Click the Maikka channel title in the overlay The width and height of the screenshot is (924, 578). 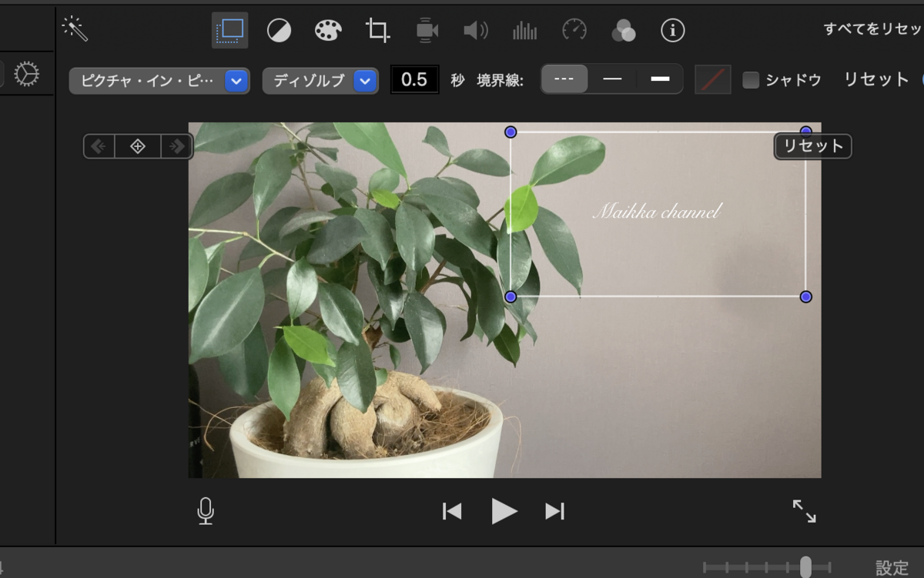(x=657, y=211)
